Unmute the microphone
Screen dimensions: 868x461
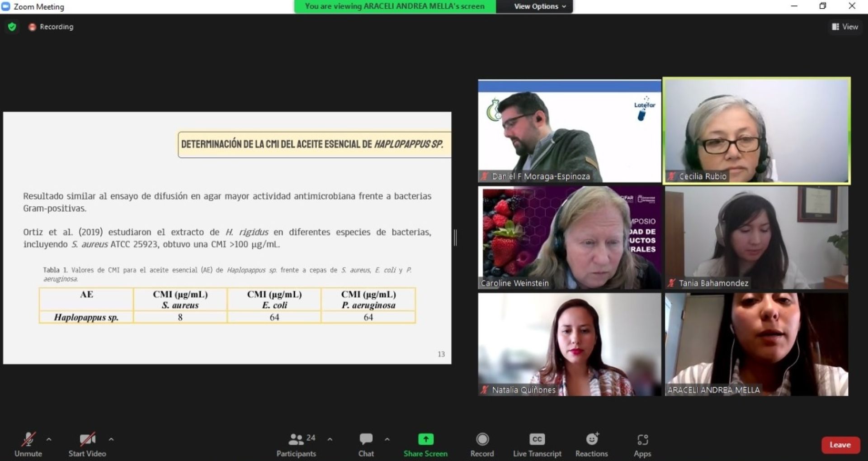[28, 445]
